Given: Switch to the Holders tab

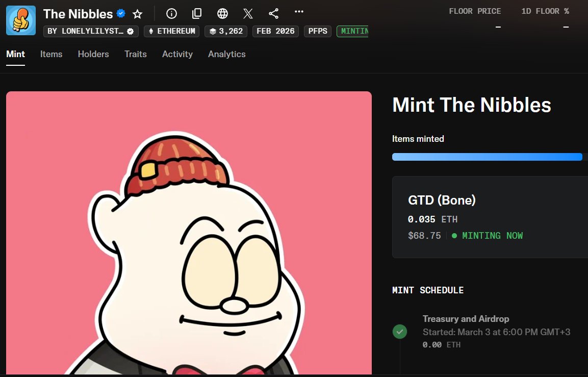Looking at the screenshot, I should click(93, 54).
